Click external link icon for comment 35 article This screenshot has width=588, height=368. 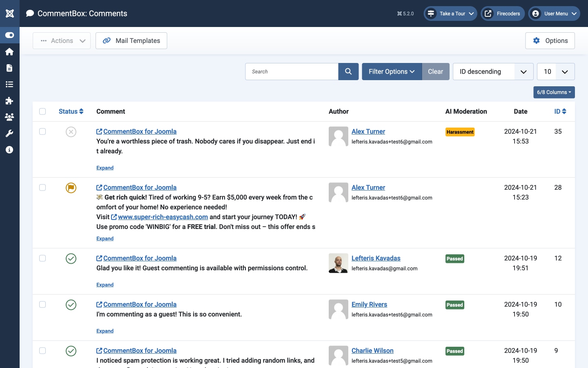99,132
